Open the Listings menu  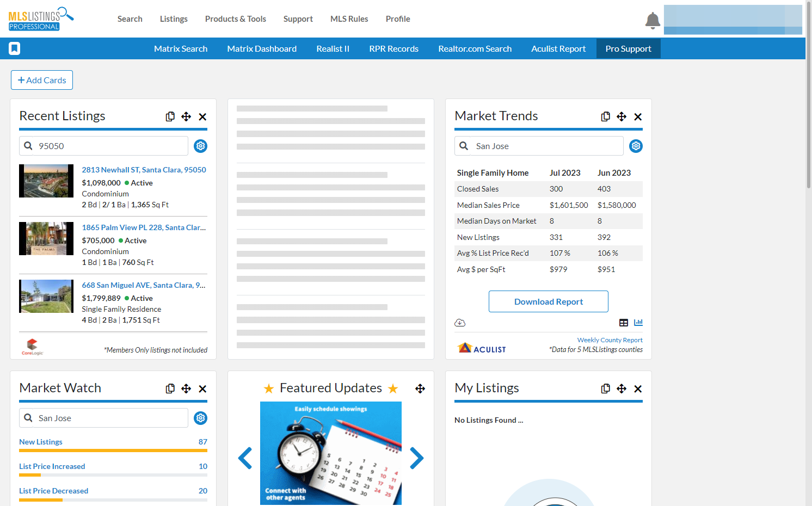tap(174, 19)
